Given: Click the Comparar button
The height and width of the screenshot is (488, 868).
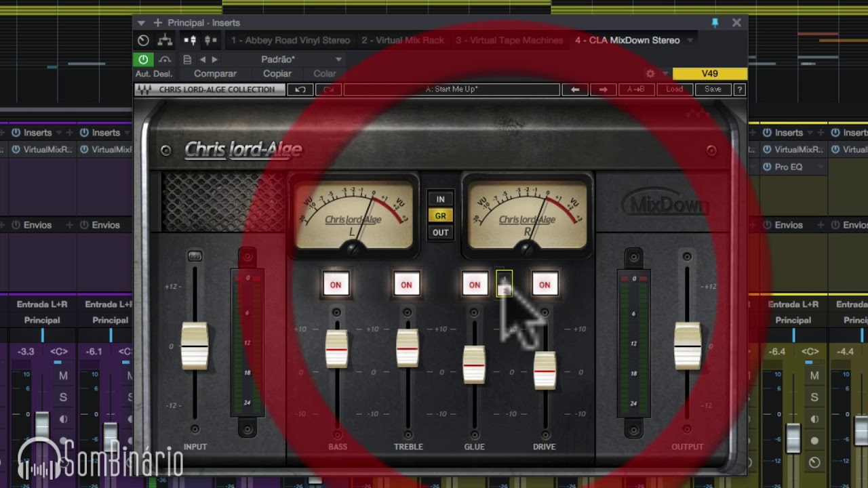Looking at the screenshot, I should click(215, 73).
